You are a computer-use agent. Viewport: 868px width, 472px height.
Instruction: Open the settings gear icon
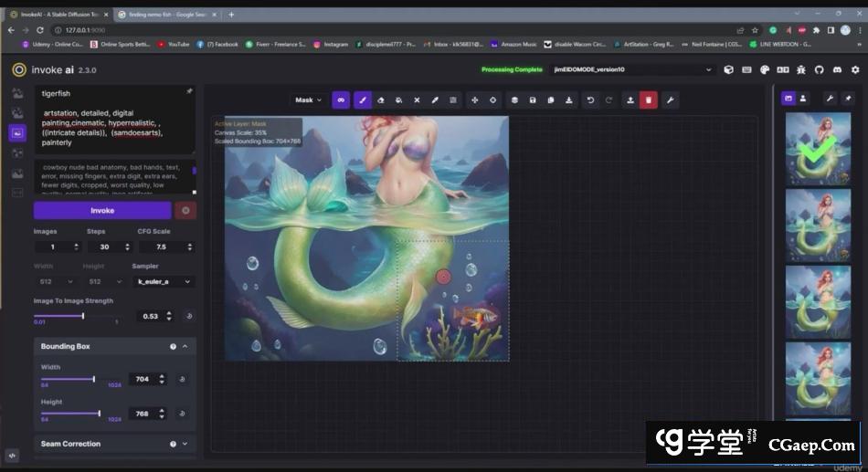coord(855,69)
